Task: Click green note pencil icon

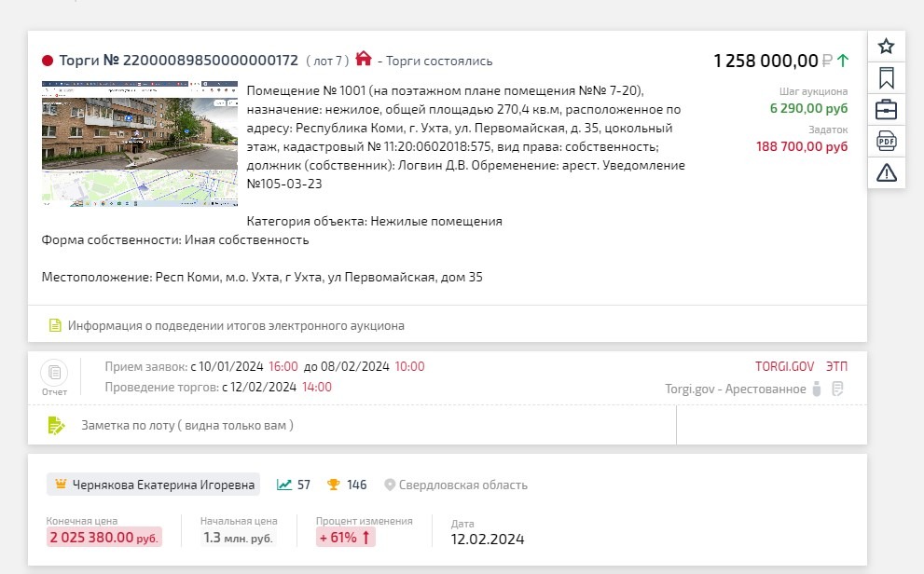Action: [56, 425]
